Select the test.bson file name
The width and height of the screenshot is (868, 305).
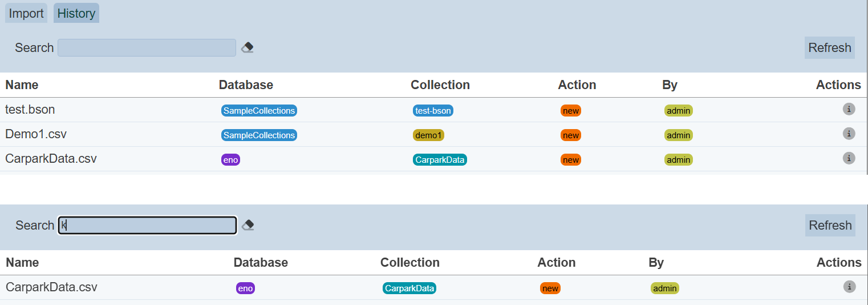(x=30, y=109)
